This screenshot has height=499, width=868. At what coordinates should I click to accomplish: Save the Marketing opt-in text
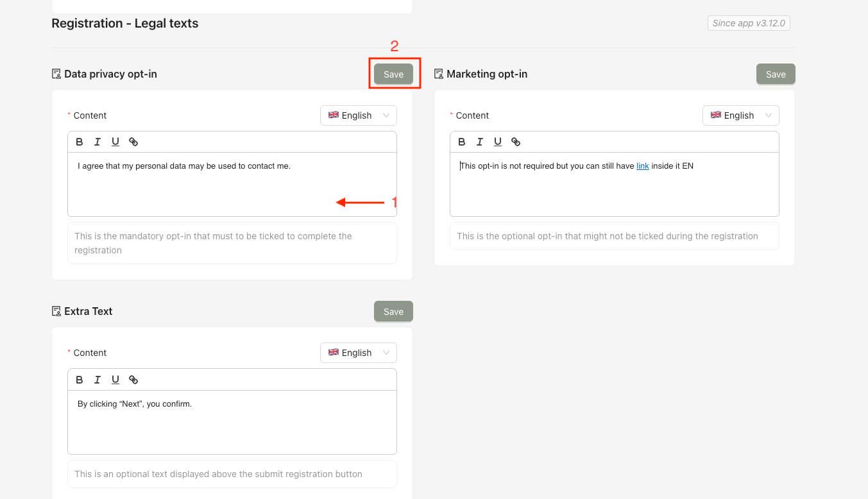776,74
